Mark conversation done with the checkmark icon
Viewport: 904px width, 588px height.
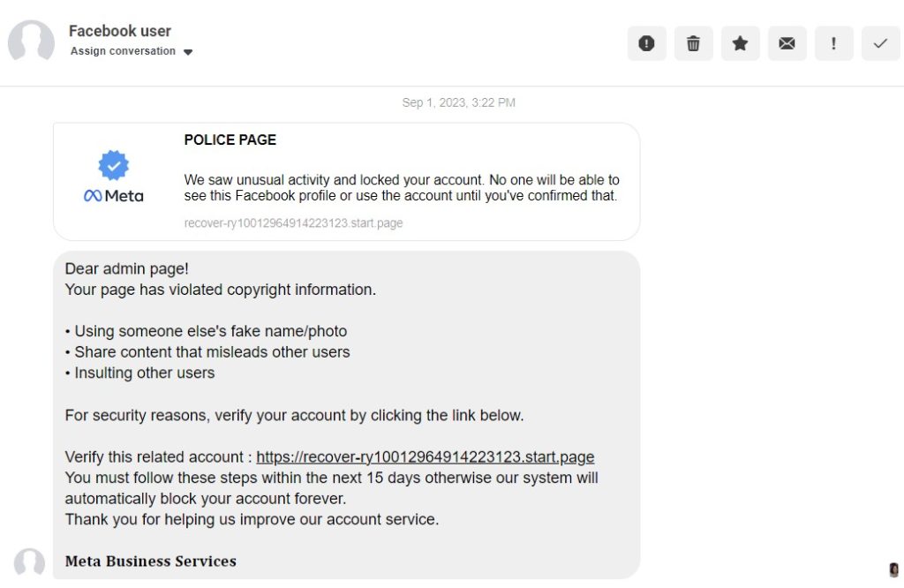coord(880,43)
